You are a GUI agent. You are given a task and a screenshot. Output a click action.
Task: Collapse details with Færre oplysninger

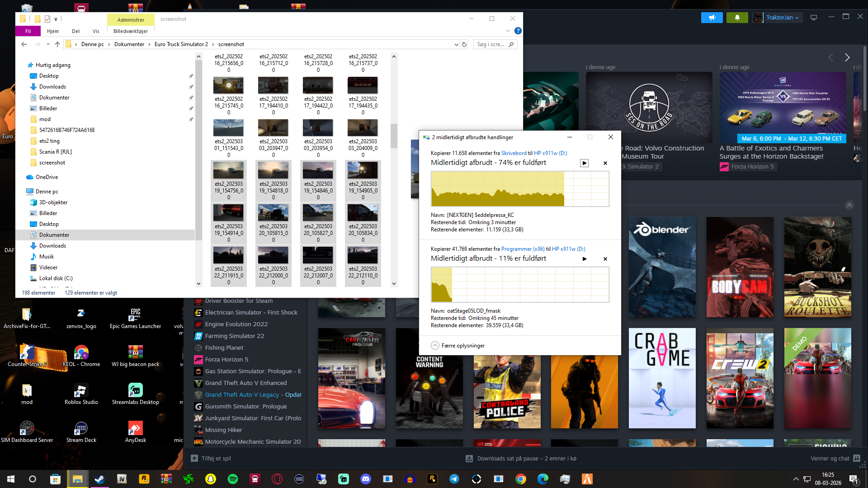coord(458,346)
